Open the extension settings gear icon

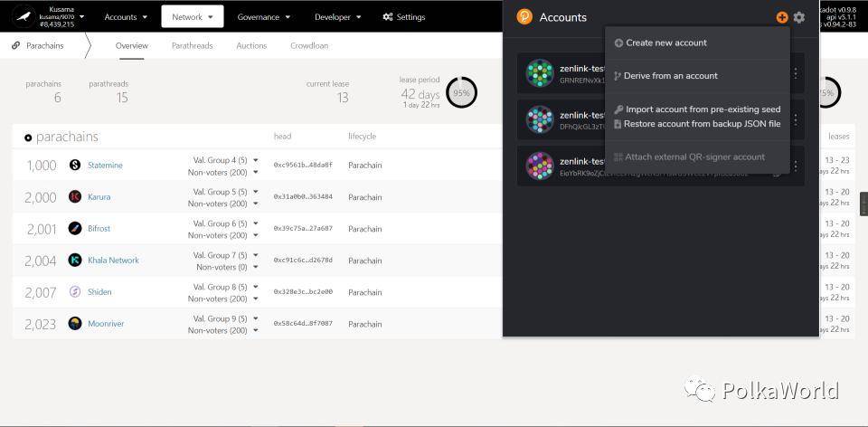click(798, 17)
